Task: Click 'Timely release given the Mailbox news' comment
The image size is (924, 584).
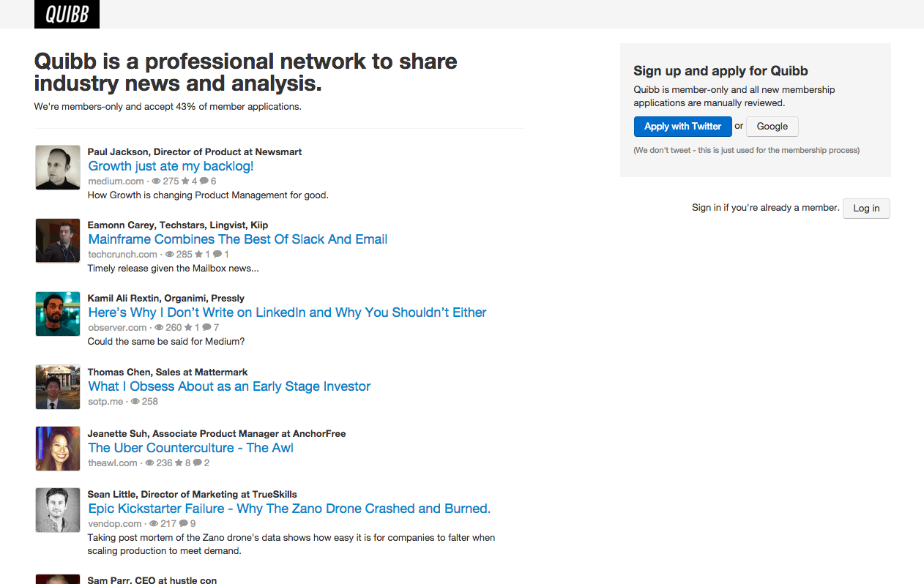Action: tap(173, 268)
